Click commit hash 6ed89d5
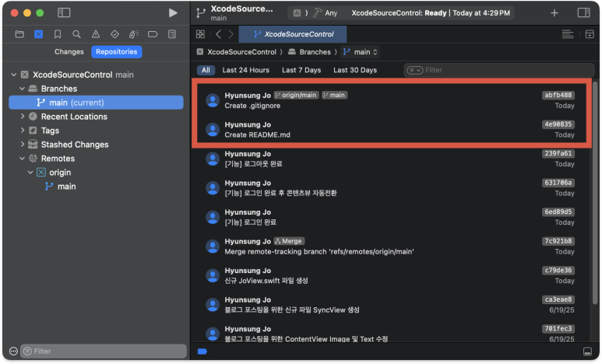The height and width of the screenshot is (364, 602). (558, 212)
